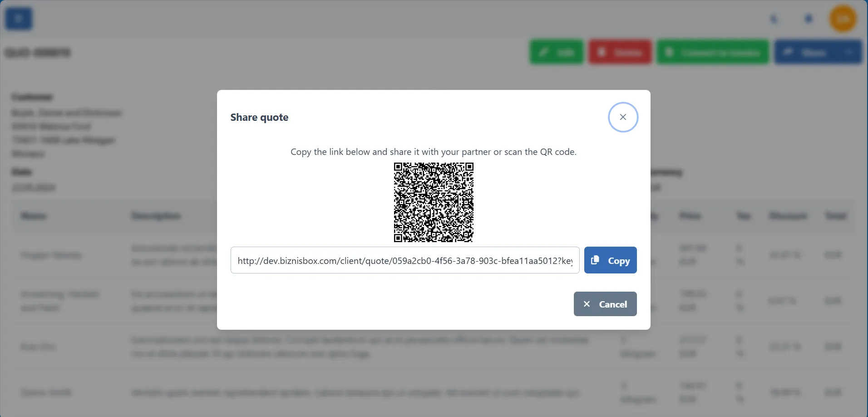Click the Price column header
868x417 pixels.
point(690,216)
